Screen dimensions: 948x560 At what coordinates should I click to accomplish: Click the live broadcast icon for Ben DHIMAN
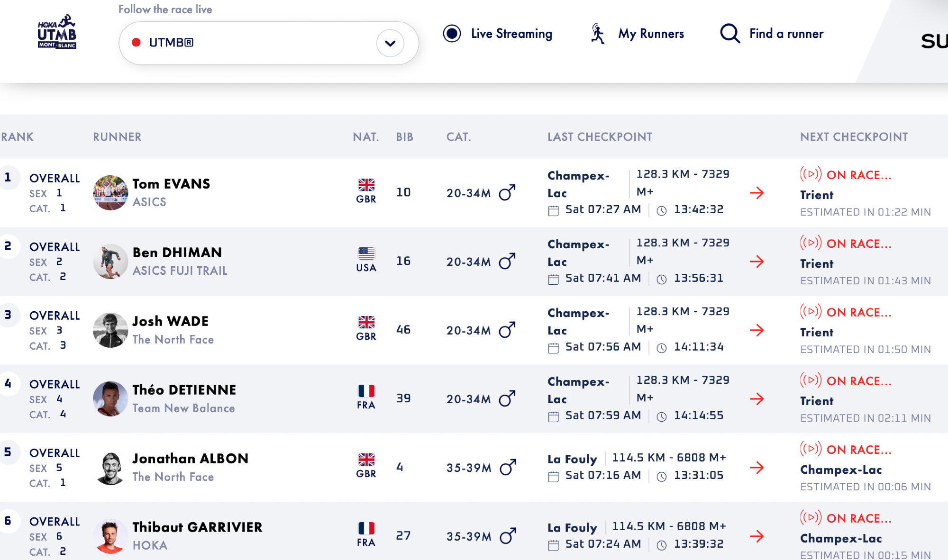point(811,243)
